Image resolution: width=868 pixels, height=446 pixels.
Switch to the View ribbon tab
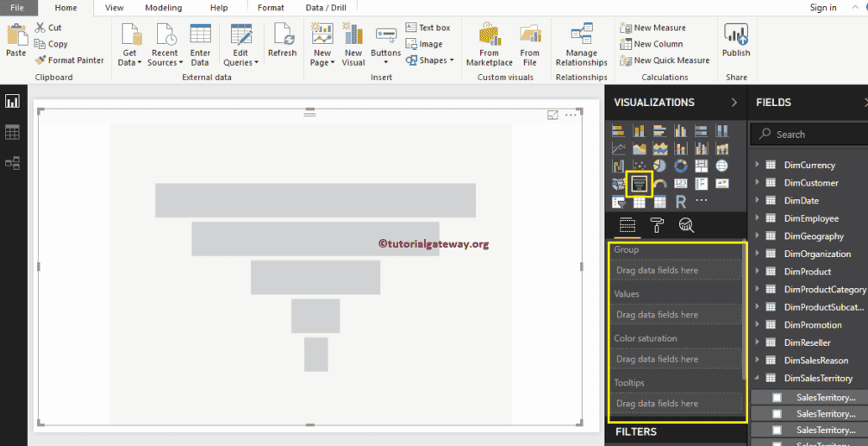[x=114, y=8]
